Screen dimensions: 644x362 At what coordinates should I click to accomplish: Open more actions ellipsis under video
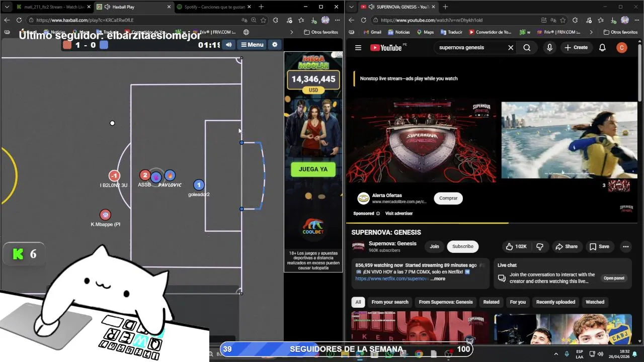[x=626, y=246]
